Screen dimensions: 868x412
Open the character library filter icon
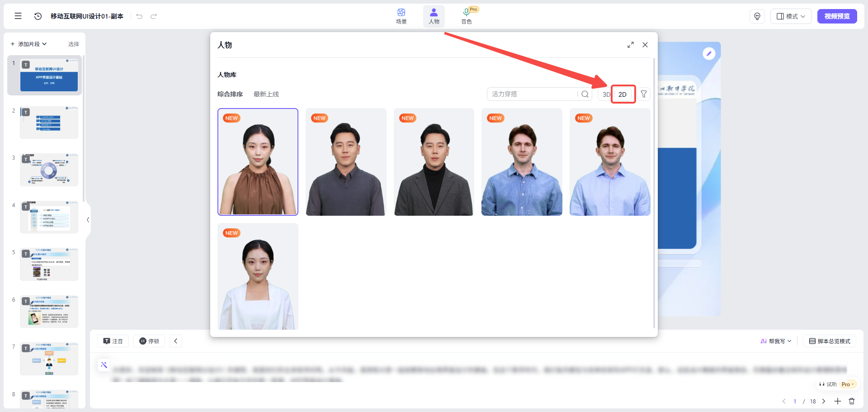pyautogui.click(x=644, y=94)
